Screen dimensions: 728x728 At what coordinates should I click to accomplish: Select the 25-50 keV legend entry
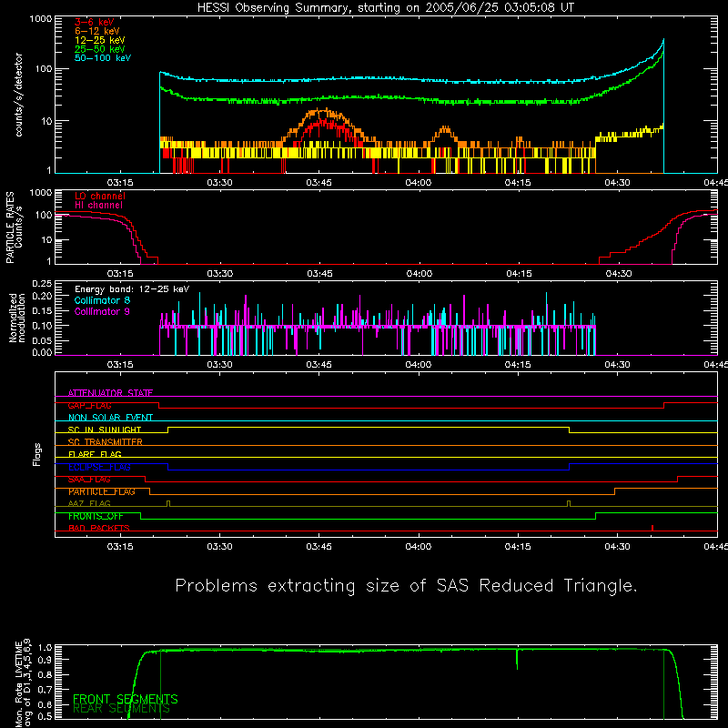click(100, 49)
